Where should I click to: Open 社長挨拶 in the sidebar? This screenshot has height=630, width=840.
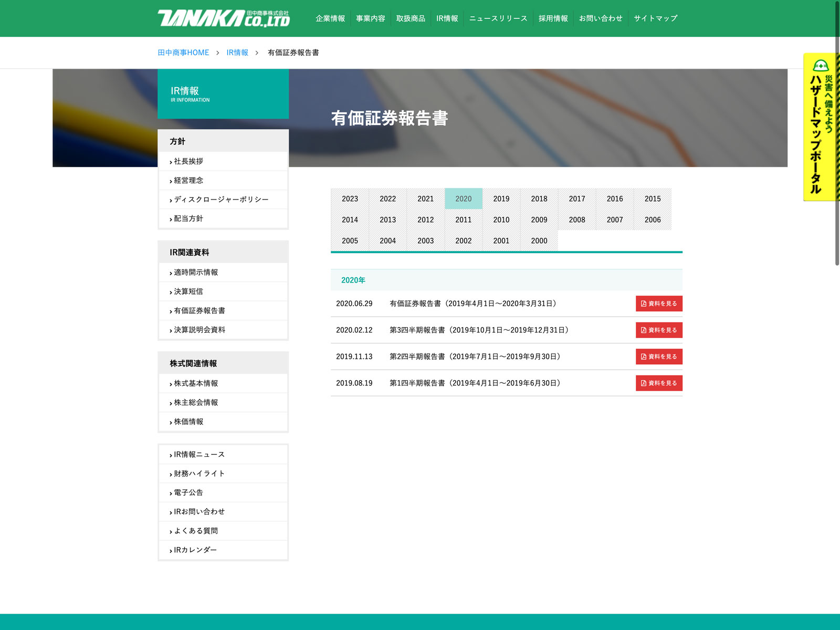[x=188, y=161]
